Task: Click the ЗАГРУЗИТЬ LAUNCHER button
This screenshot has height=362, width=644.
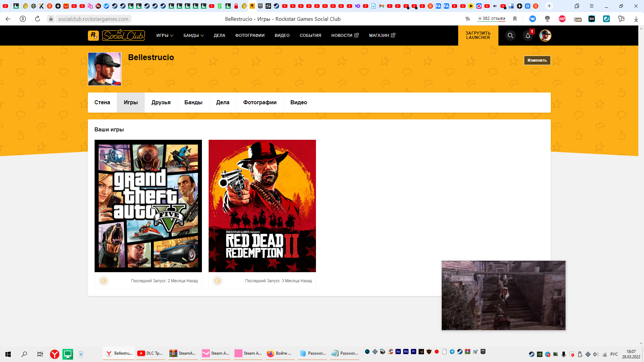Action: [x=478, y=36]
